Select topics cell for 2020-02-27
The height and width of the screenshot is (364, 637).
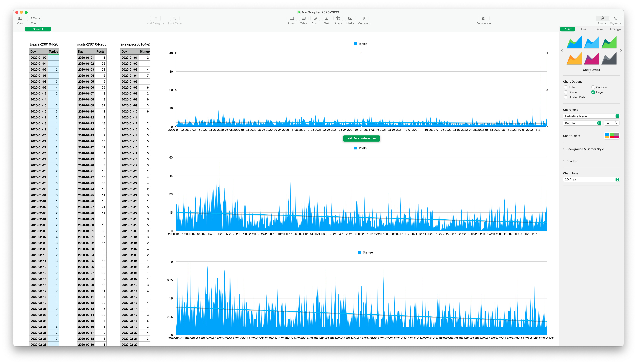53,338
